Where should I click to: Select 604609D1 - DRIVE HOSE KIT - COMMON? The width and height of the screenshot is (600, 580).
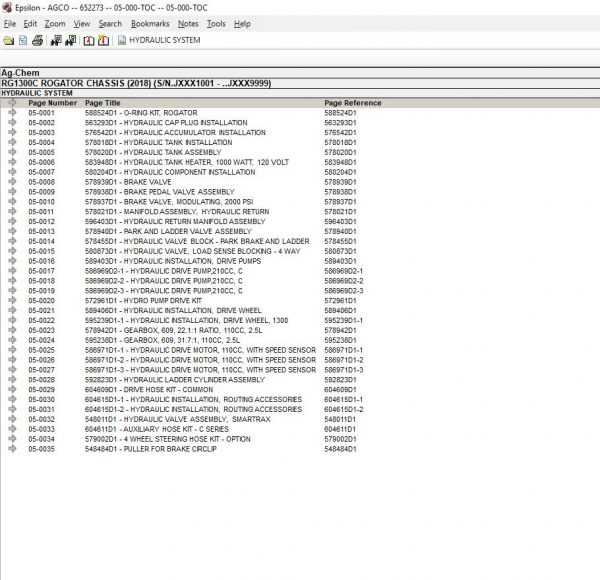[149, 389]
